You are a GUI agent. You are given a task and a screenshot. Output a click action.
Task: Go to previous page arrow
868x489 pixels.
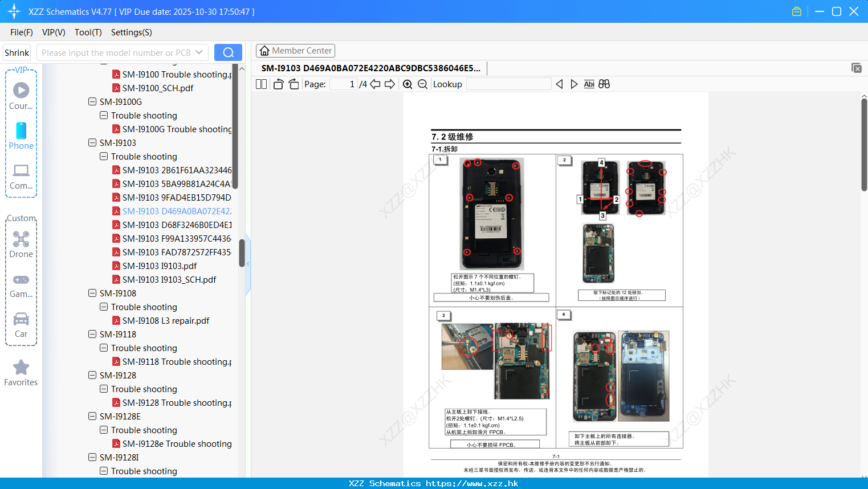coord(375,84)
